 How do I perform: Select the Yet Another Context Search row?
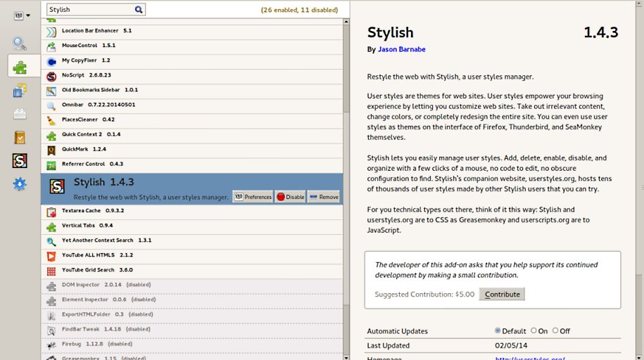tap(192, 241)
